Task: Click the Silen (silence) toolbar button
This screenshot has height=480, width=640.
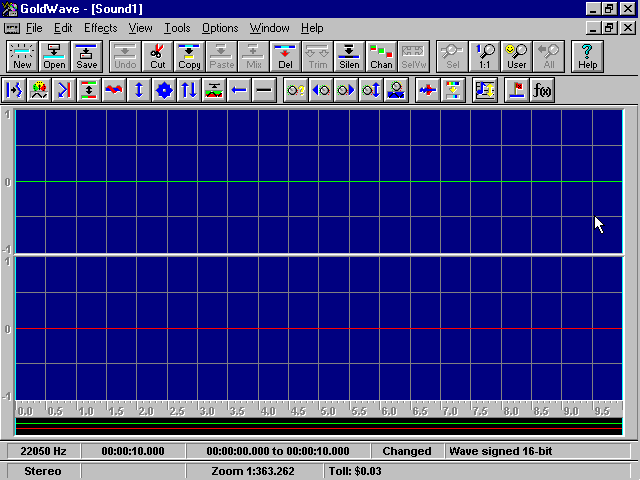Action: [x=349, y=56]
